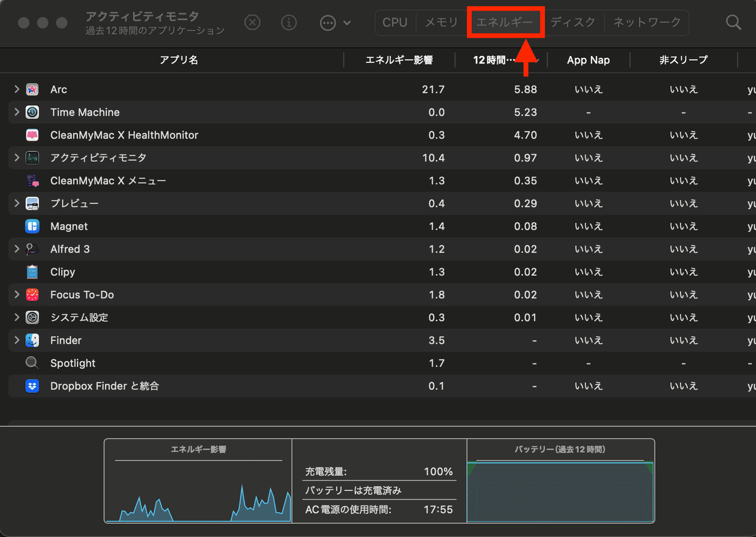The height and width of the screenshot is (537, 756).
Task: Click the CleanMyMac X HealthMonitor icon
Action: click(x=33, y=135)
